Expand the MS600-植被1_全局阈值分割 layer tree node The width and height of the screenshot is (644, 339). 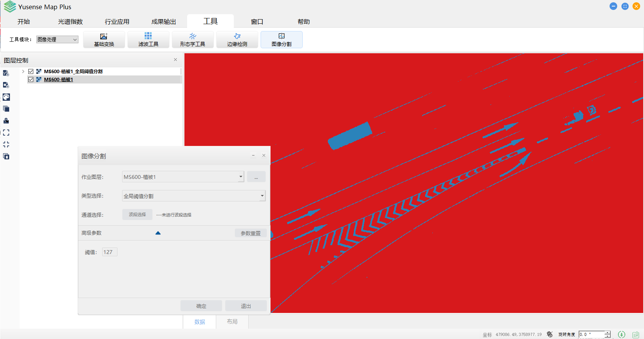point(23,72)
